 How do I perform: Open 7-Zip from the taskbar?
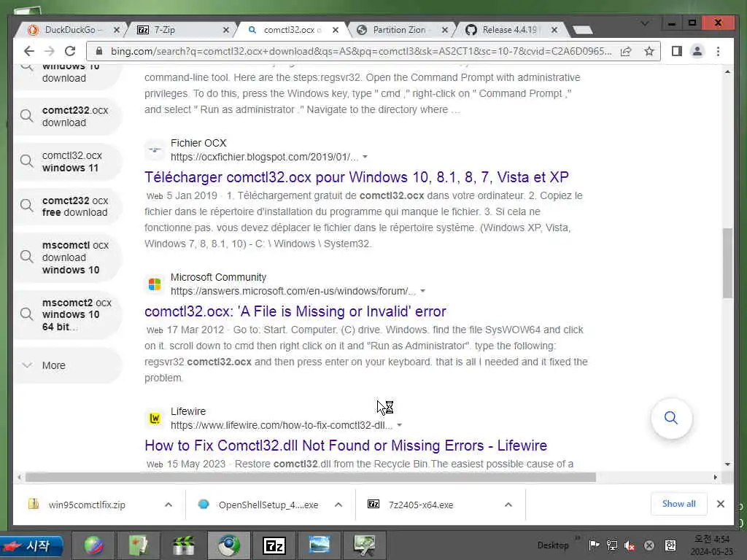click(274, 545)
